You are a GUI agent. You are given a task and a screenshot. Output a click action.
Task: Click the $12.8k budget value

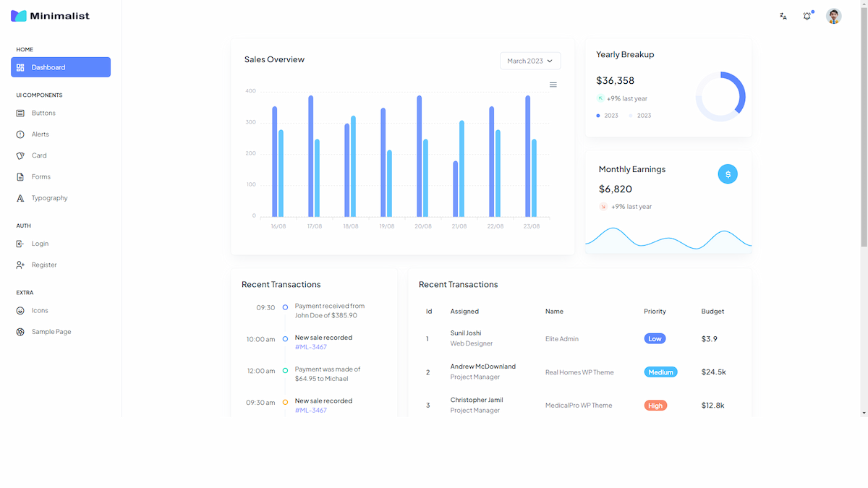[713, 406]
